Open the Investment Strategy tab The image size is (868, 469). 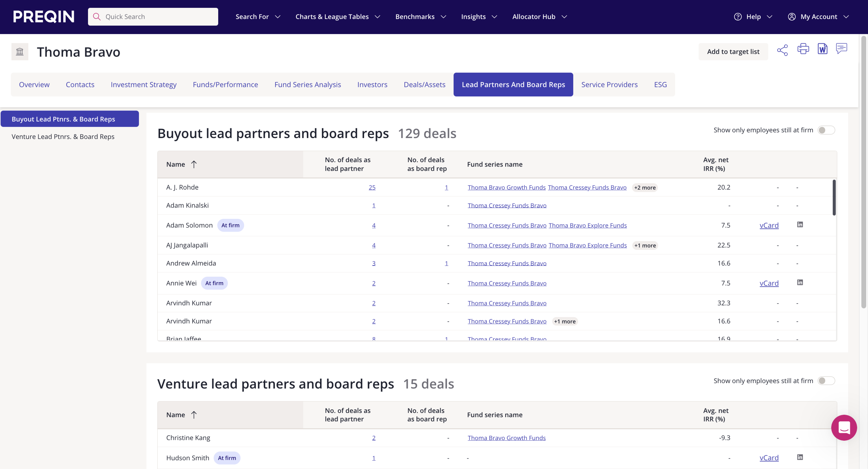tap(143, 85)
